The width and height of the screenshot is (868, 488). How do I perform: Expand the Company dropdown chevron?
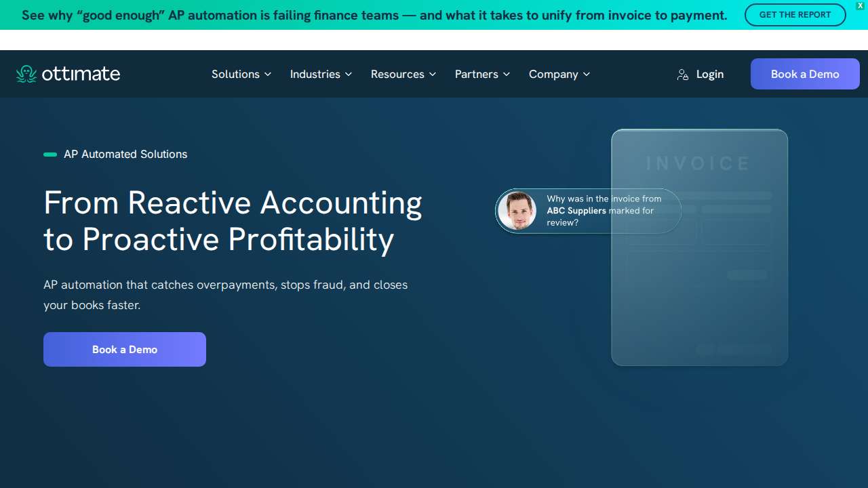tap(587, 75)
